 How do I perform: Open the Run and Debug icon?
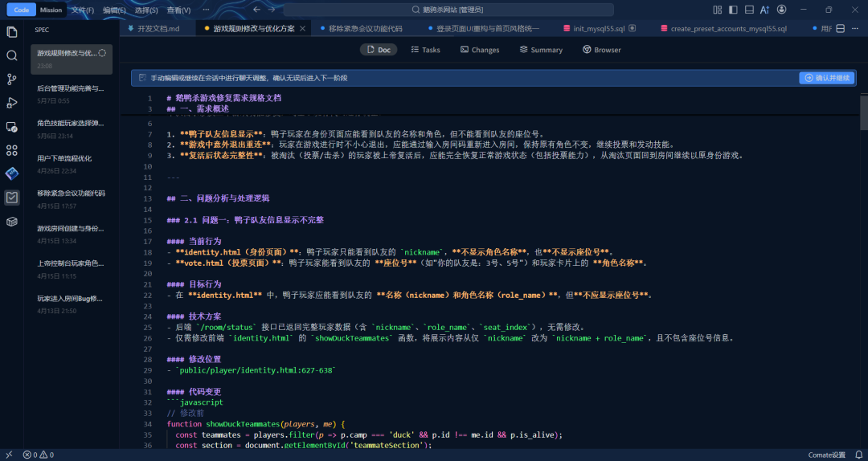(x=11, y=103)
